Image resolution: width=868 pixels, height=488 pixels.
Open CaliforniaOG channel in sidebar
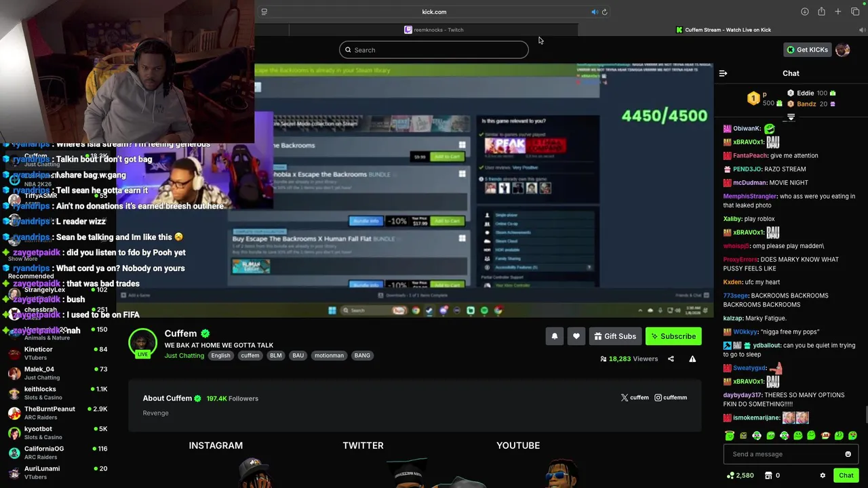coord(58,453)
